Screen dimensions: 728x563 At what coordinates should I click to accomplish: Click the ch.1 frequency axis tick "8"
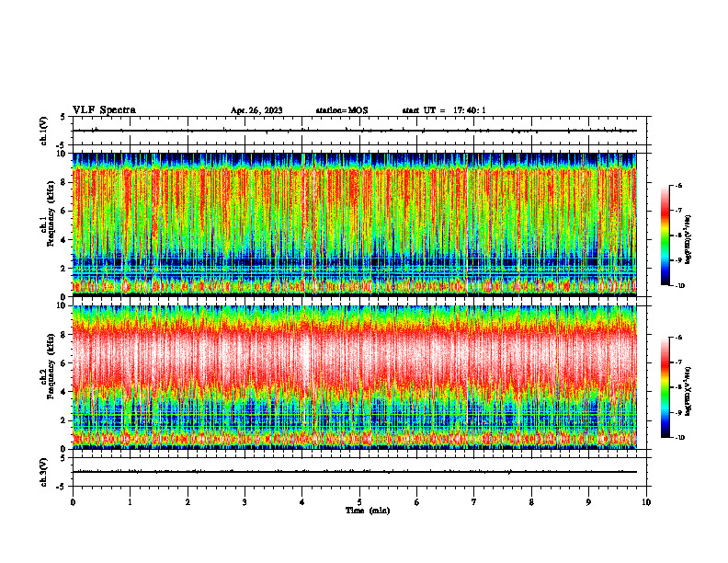pyautogui.click(x=64, y=182)
